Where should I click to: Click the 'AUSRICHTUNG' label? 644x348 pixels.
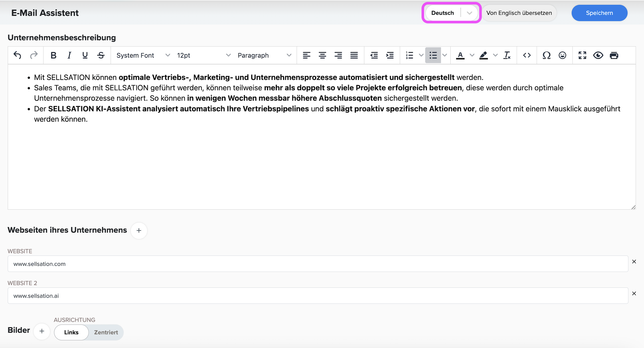pyautogui.click(x=74, y=320)
